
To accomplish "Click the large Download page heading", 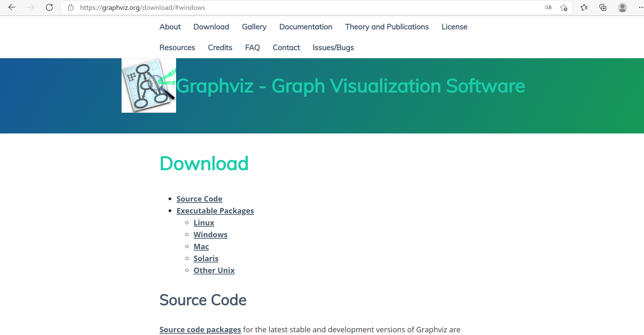I will (204, 163).
